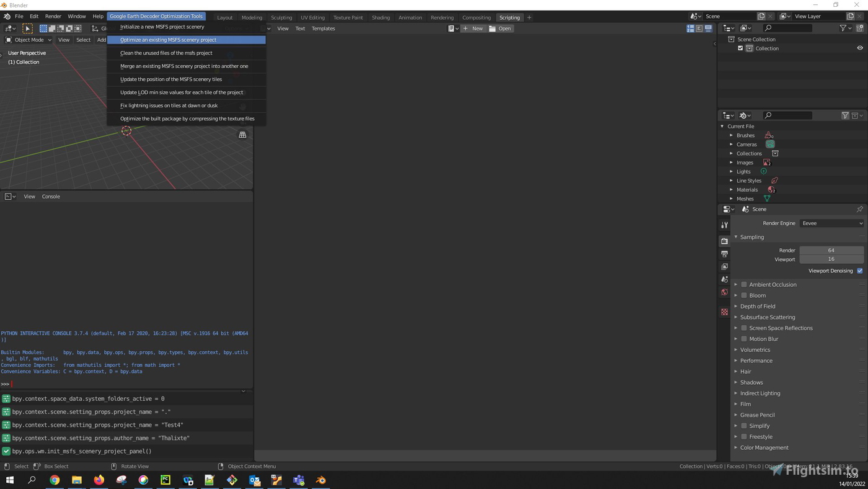This screenshot has width=868, height=489.
Task: Toggle the eye visibility icon for Collection
Action: [859, 48]
